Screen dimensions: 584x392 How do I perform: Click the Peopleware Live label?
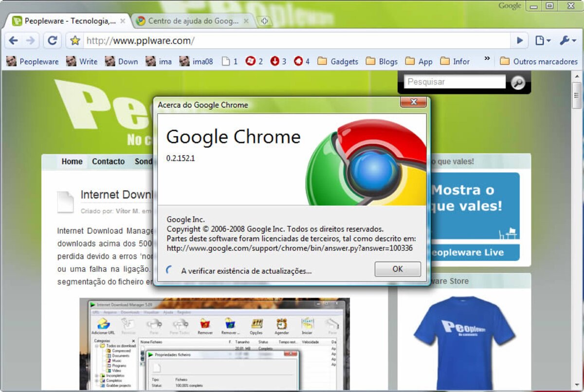coord(467,252)
